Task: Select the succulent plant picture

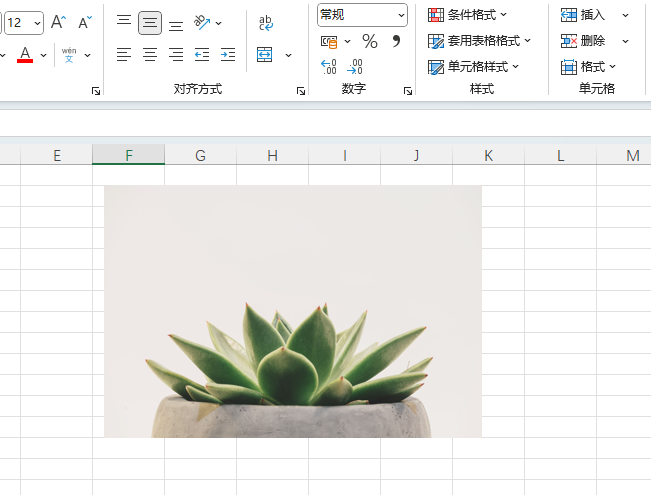Action: [x=293, y=311]
